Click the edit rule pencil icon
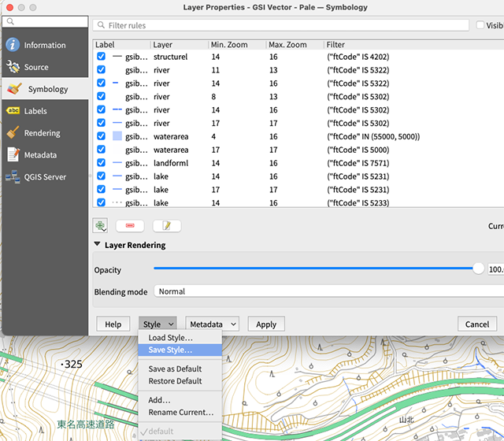Image resolution: width=504 pixels, height=441 pixels. [167, 226]
